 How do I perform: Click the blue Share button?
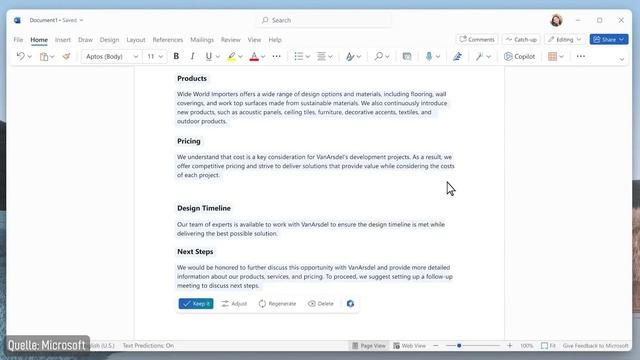coord(609,39)
